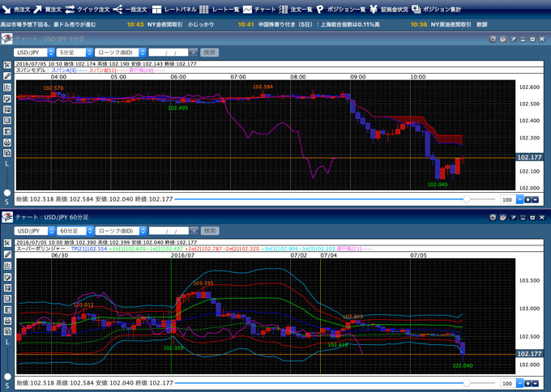Viewport: 551px width, 392px height.
Task: Click fifth sidebar candlestick tool in 60分足 chart
Action: click(7, 288)
